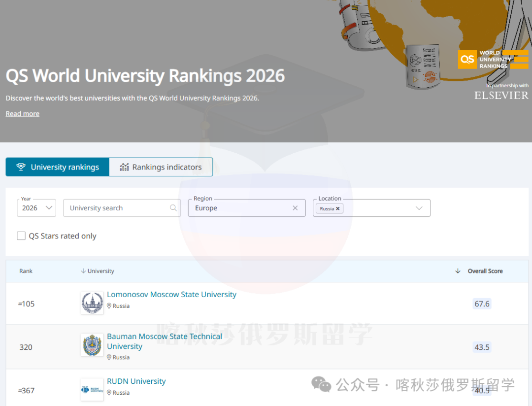The width and height of the screenshot is (532, 406).
Task: Open Lomonosov Moscow State University link
Action: (x=172, y=294)
